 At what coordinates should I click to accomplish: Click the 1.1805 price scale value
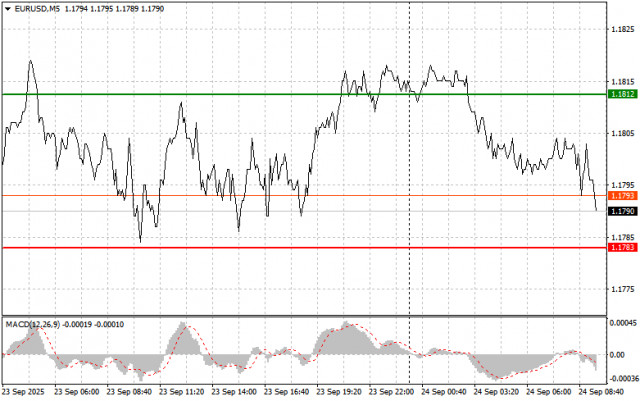[622, 133]
